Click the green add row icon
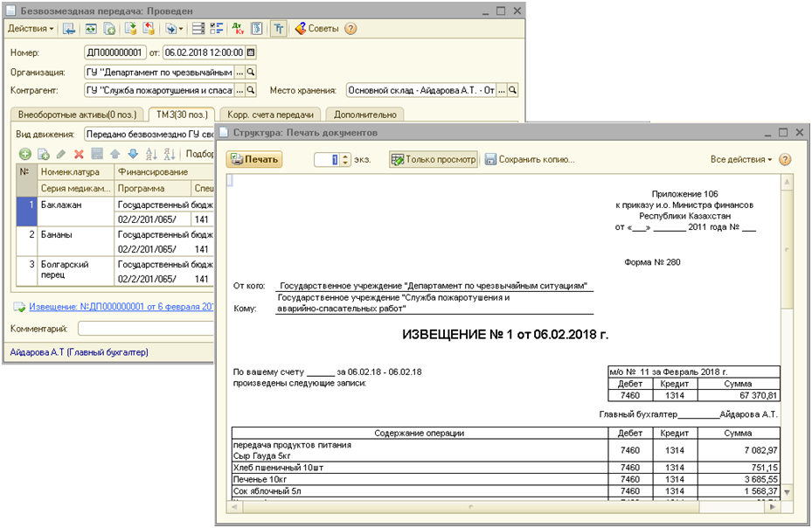The height and width of the screenshot is (528, 812). [x=25, y=154]
